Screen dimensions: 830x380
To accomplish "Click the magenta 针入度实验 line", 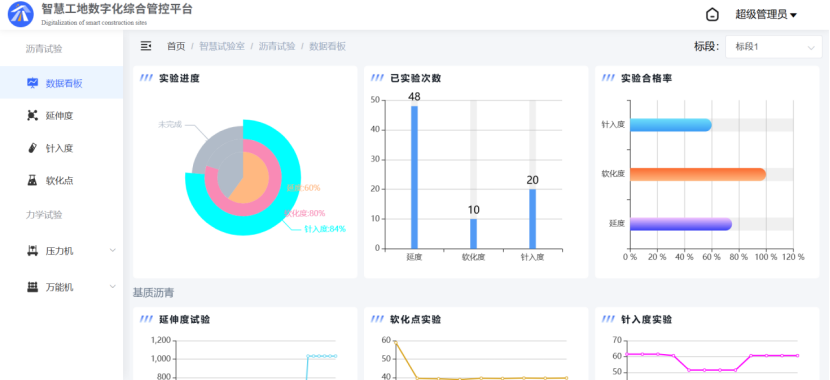I will pyautogui.click(x=712, y=370).
